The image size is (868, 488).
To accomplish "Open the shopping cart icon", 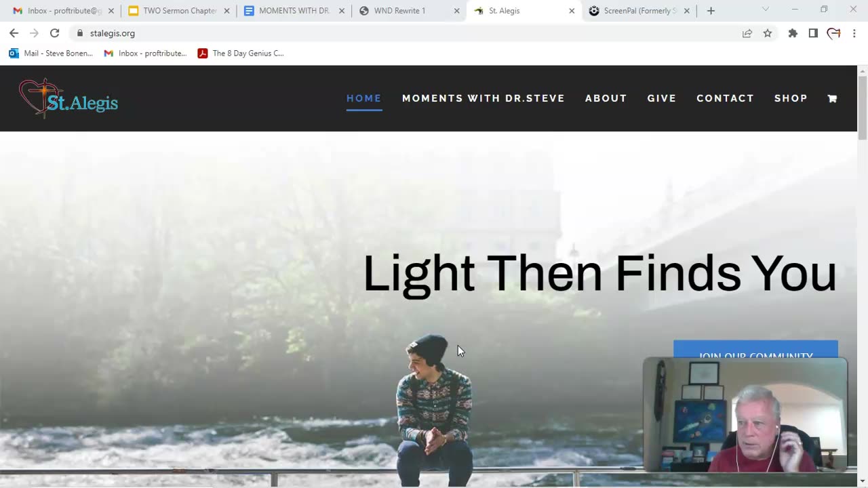I will [x=832, y=98].
